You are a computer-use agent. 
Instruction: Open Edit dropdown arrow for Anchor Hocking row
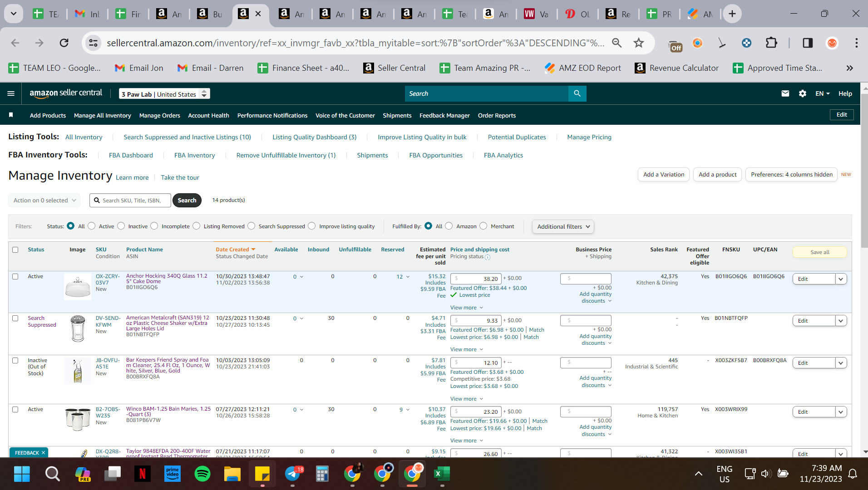841,279
